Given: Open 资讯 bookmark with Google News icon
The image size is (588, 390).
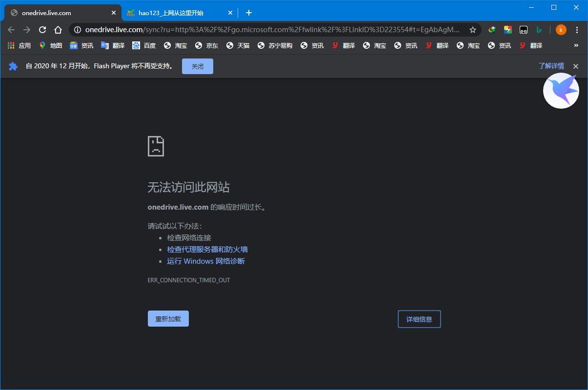Looking at the screenshot, I should point(81,45).
